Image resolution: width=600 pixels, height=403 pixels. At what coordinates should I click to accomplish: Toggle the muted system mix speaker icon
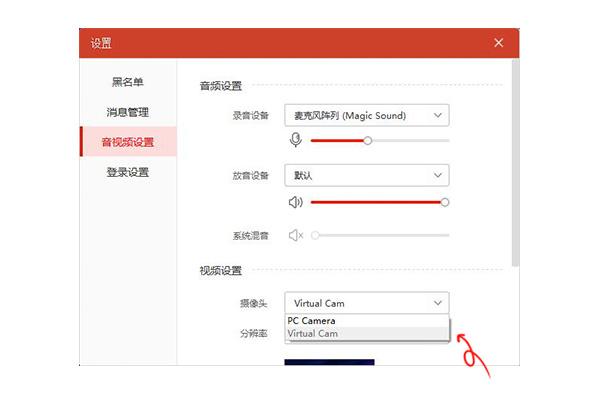click(296, 235)
